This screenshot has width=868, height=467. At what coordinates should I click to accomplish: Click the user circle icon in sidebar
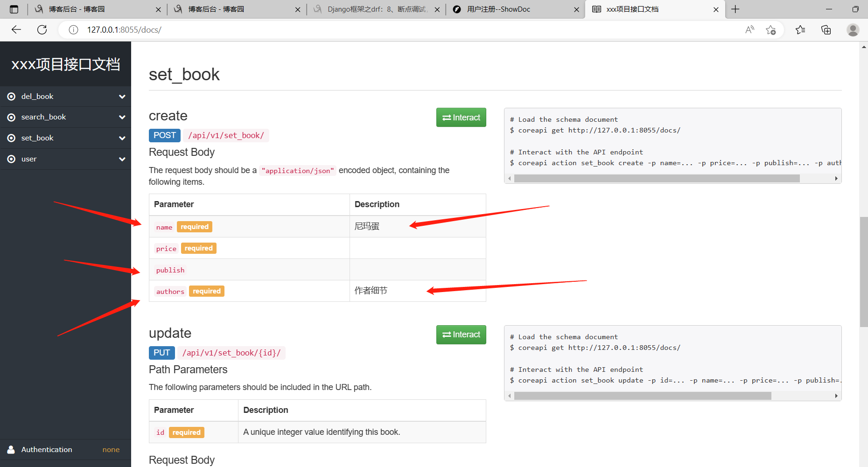point(11,159)
